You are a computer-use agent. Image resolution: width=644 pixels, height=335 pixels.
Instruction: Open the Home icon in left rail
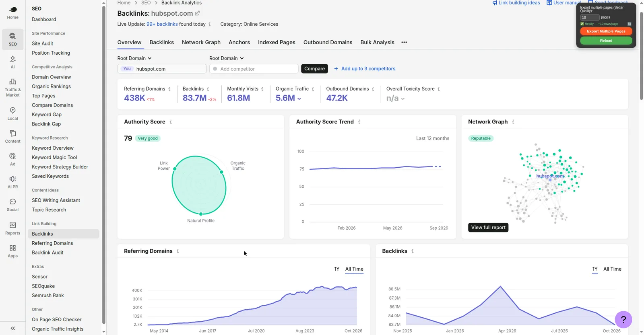click(x=12, y=13)
